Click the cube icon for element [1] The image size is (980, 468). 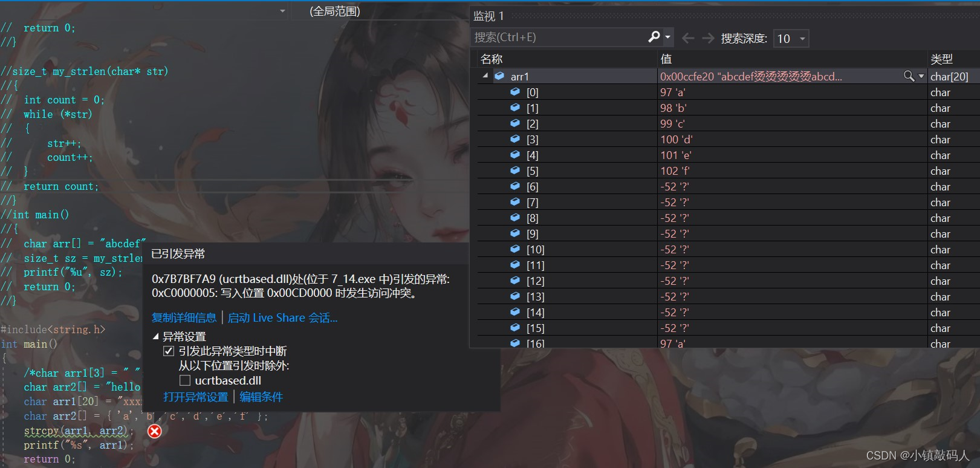click(x=515, y=107)
